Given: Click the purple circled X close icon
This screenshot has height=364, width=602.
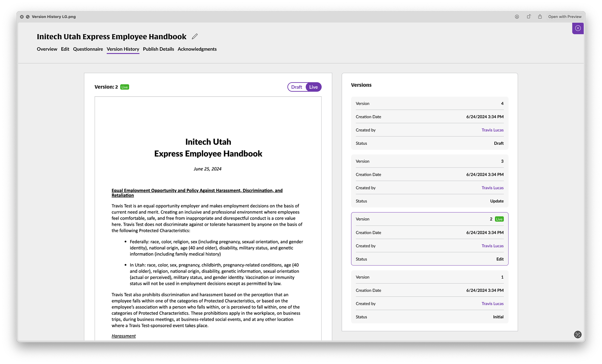Looking at the screenshot, I should (x=578, y=28).
